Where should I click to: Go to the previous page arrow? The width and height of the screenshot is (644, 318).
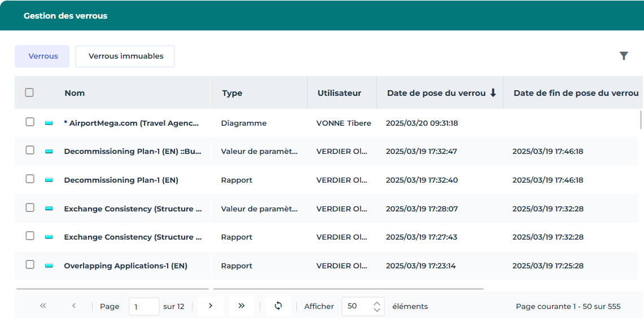point(74,306)
